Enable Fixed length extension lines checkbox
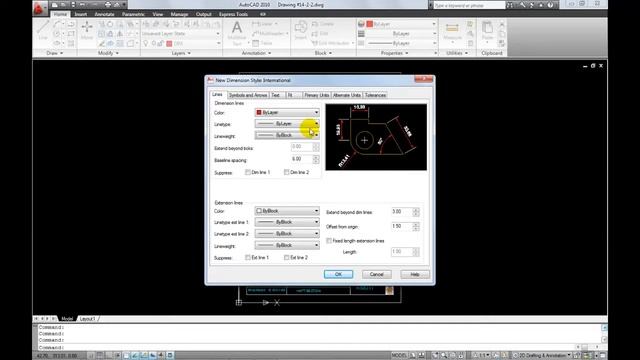This screenshot has height=360, width=640. (329, 241)
